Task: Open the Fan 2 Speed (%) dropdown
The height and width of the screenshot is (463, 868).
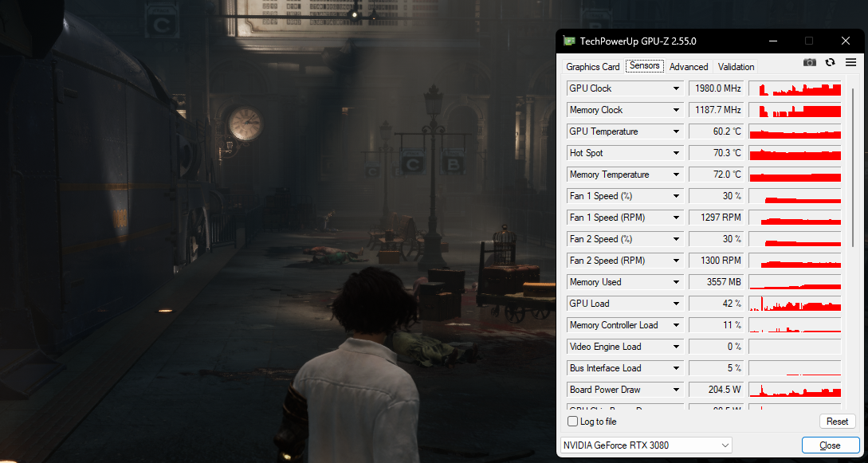Action: 677,240
